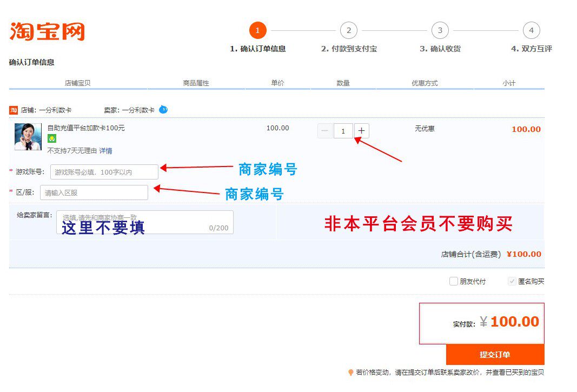Focus the quantity input showing 1
This screenshot has width=577, height=392.
(x=343, y=131)
